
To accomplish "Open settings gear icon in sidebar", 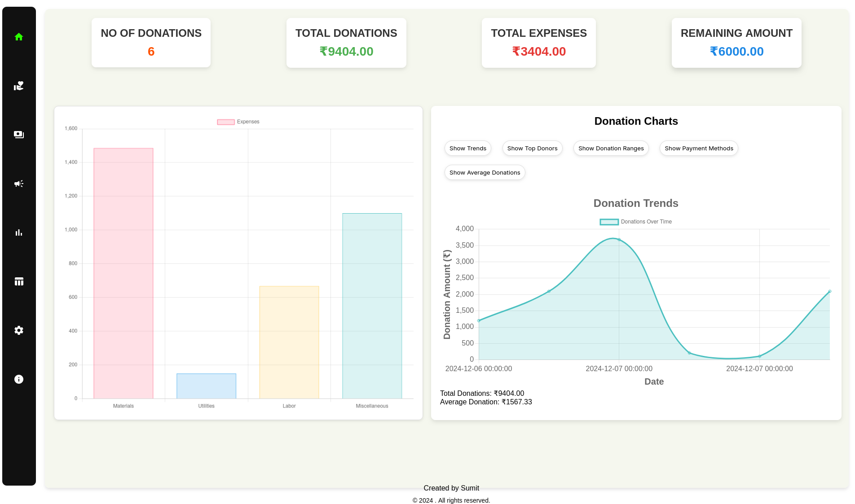I will [19, 330].
